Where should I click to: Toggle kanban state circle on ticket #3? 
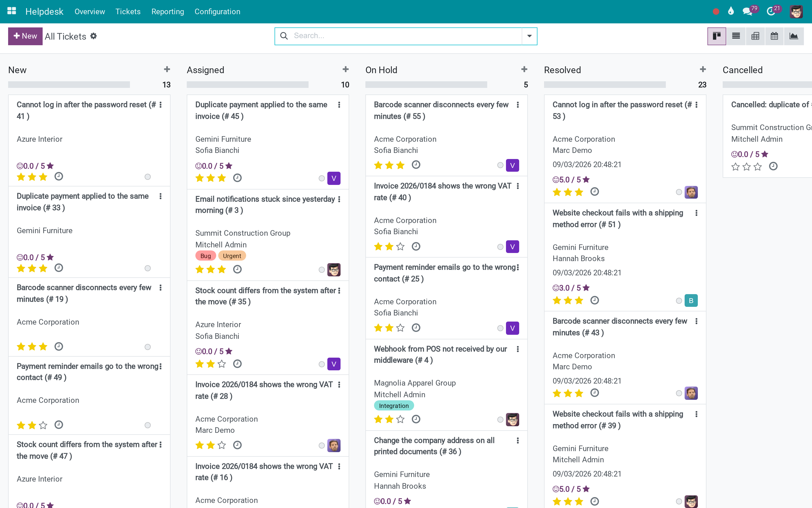tap(322, 269)
